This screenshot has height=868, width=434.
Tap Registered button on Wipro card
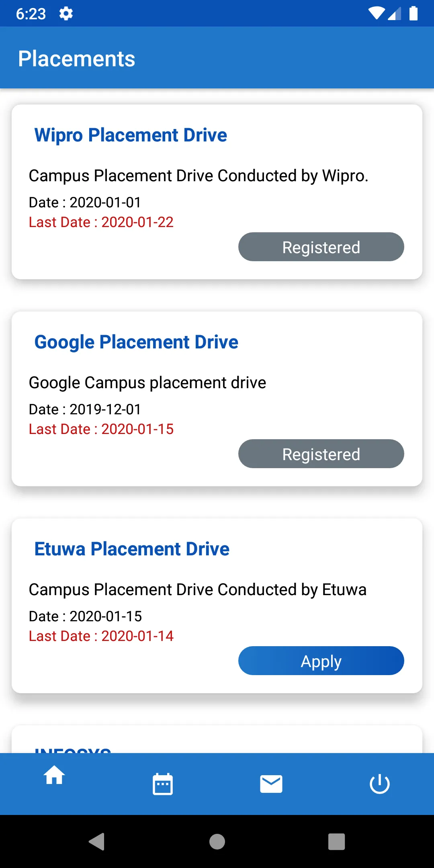(321, 247)
